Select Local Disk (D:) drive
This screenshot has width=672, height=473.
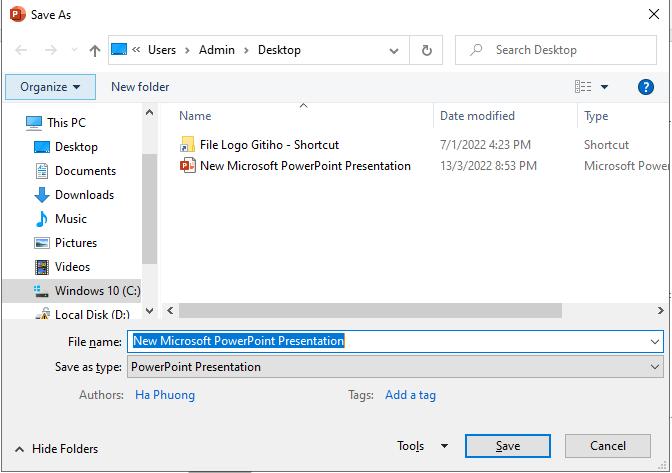tap(92, 314)
